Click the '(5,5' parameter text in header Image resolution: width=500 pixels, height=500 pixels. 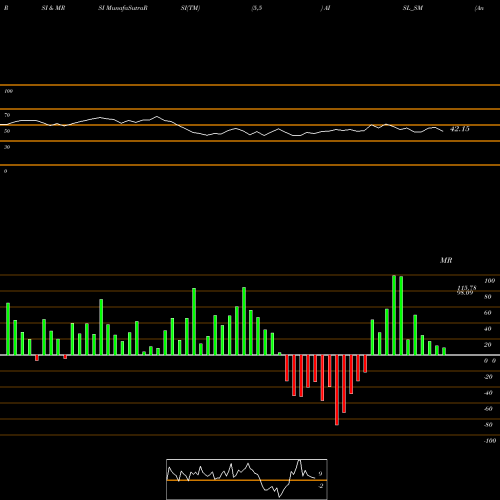coord(257,8)
